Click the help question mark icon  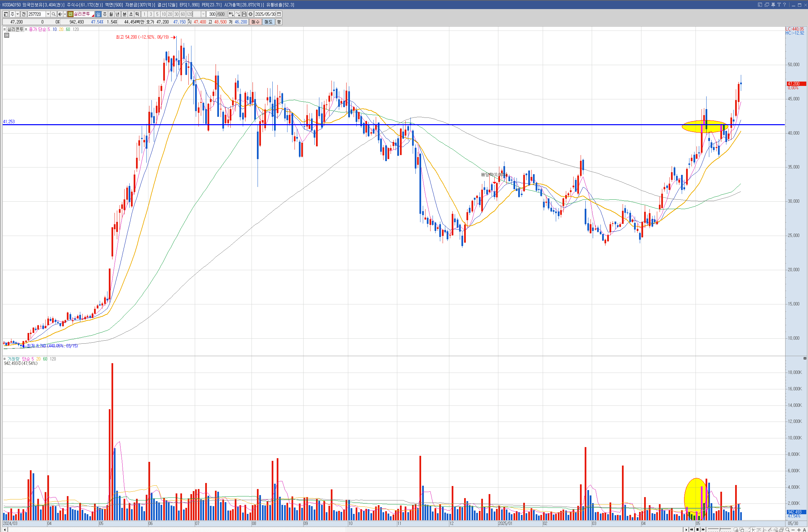(784, 5)
